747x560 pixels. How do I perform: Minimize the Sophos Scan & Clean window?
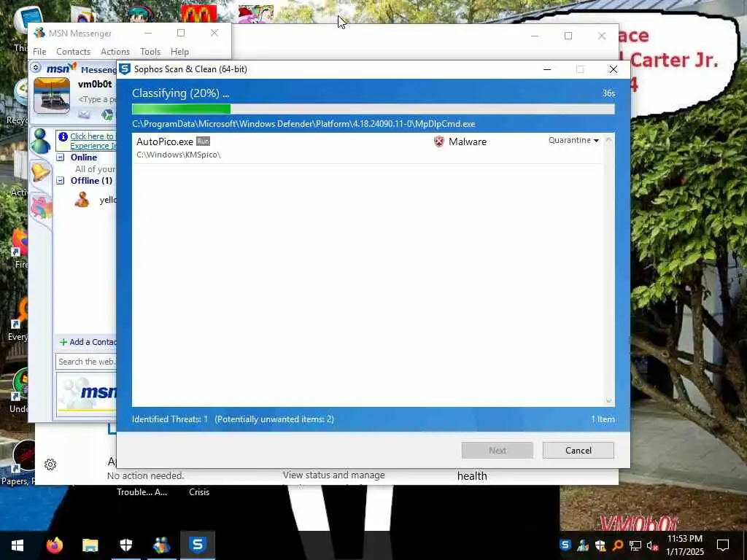click(547, 69)
